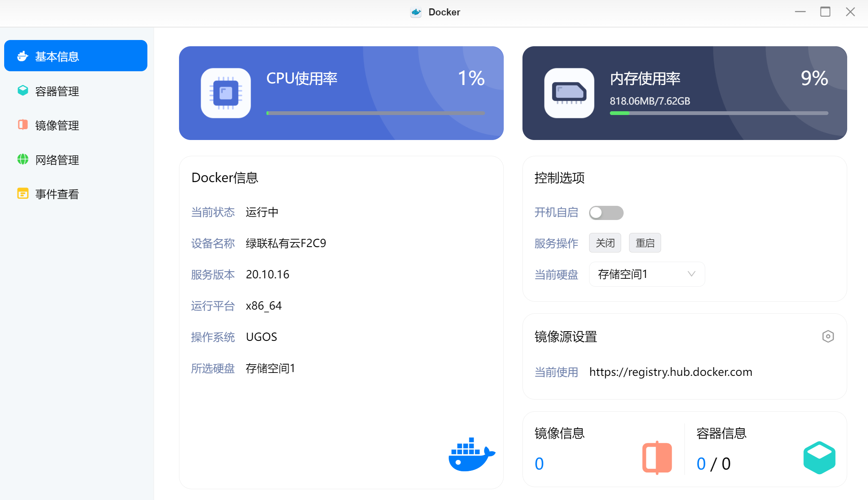Click the registry.hub.docker.com mirror URL

(x=670, y=372)
